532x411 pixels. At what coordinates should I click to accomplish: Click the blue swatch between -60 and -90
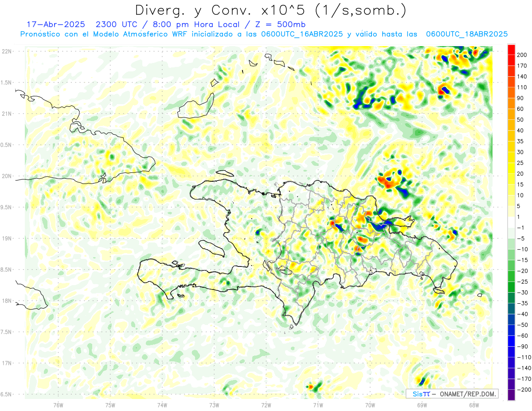pos(511,341)
